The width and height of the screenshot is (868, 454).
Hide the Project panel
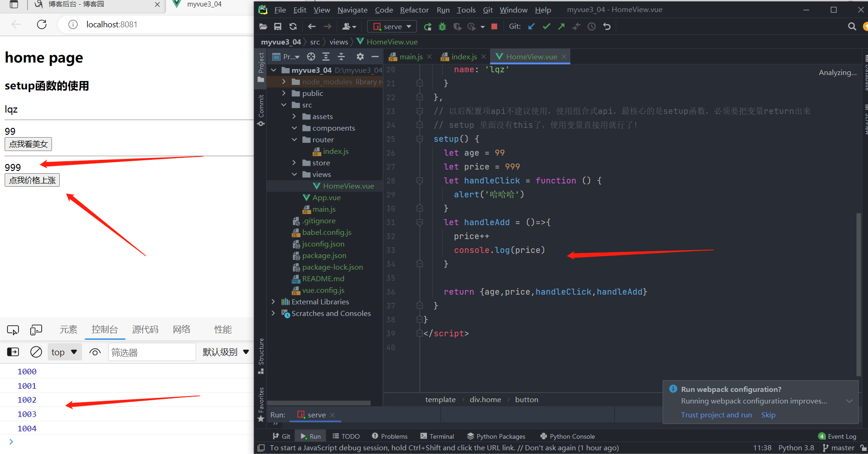point(375,57)
